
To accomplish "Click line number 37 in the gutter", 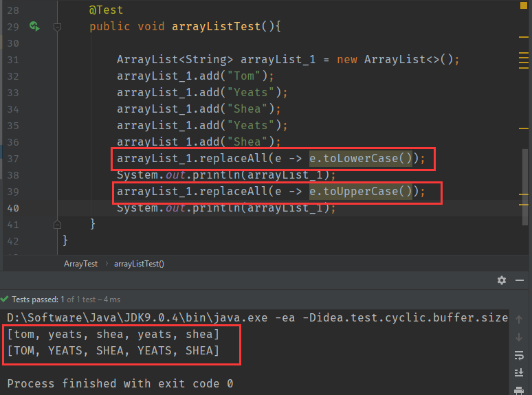I will (13, 159).
